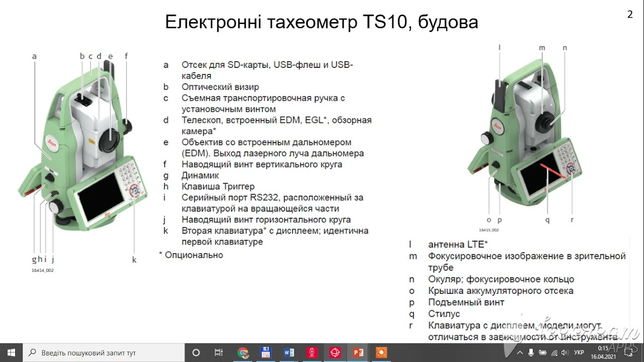The width and height of the screenshot is (644, 362).
Task: Open Google Chrome from the taskbar
Action: click(243, 352)
